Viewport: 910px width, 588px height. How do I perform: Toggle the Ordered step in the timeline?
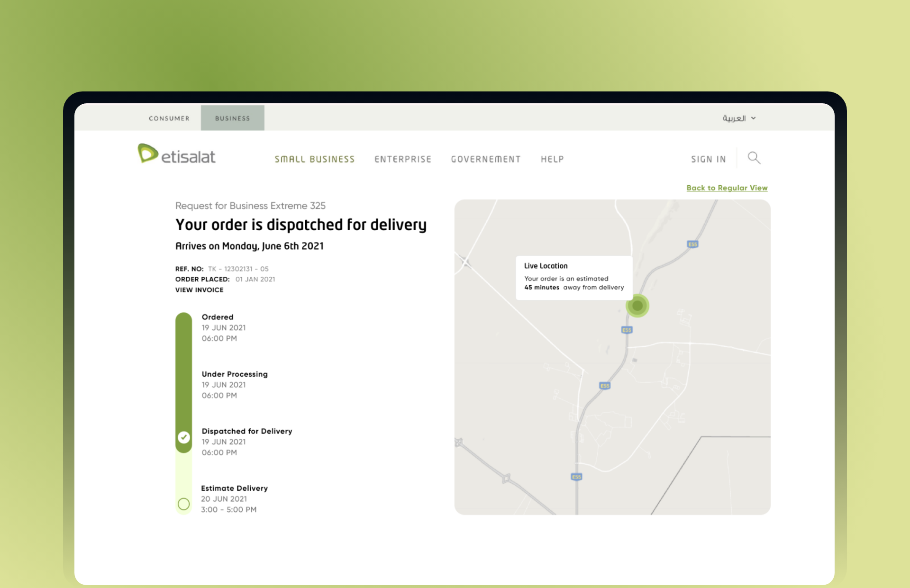point(218,317)
